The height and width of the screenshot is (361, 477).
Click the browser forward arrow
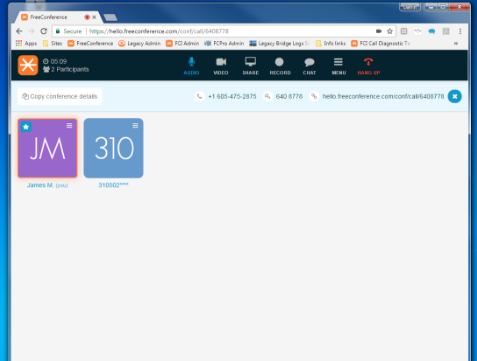[31, 31]
